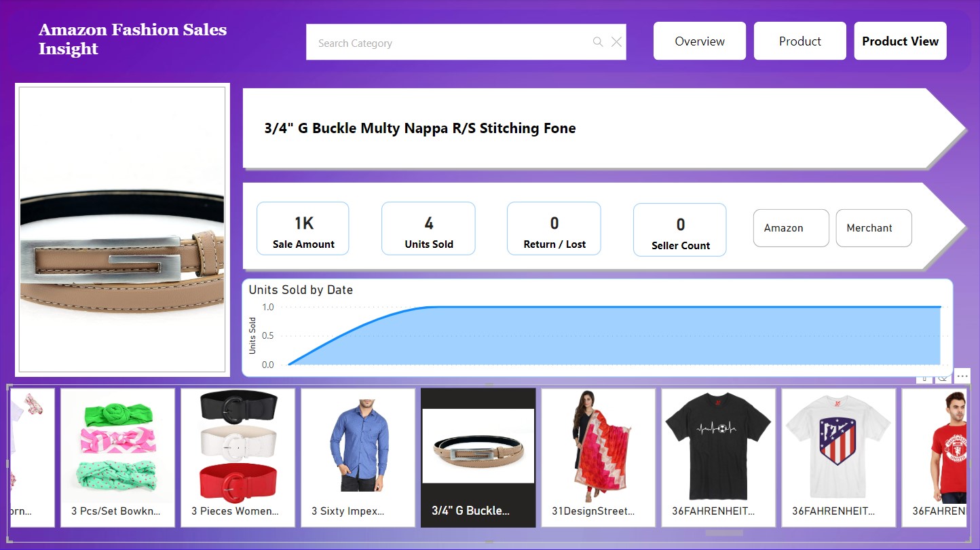Select the 31DesignStreet dupatta thumbnail

coord(598,457)
